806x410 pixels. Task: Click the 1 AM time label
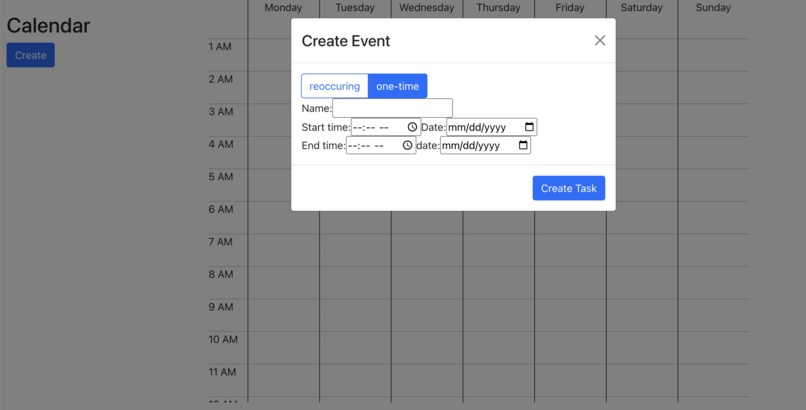click(x=220, y=47)
